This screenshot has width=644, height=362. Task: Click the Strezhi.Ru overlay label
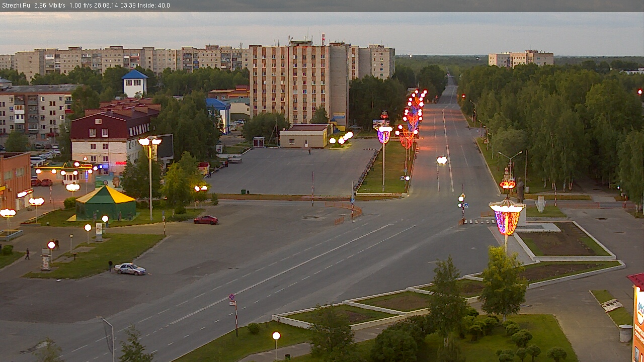pos(17,6)
